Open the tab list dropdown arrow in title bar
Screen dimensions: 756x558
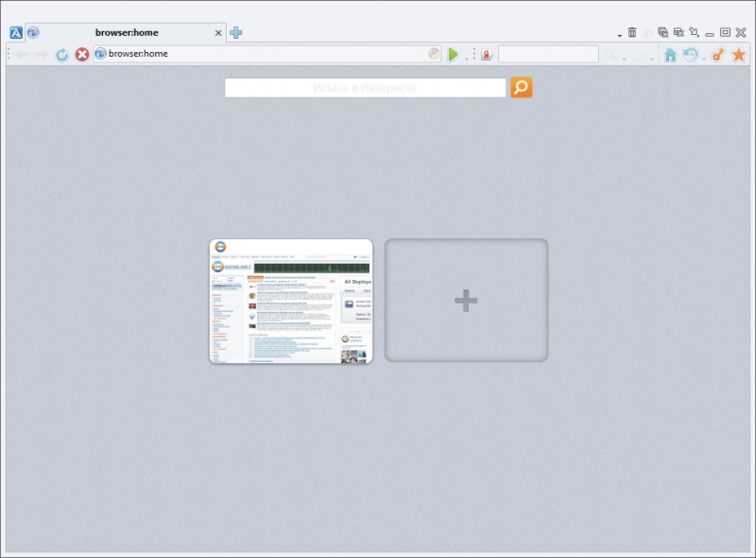620,35
